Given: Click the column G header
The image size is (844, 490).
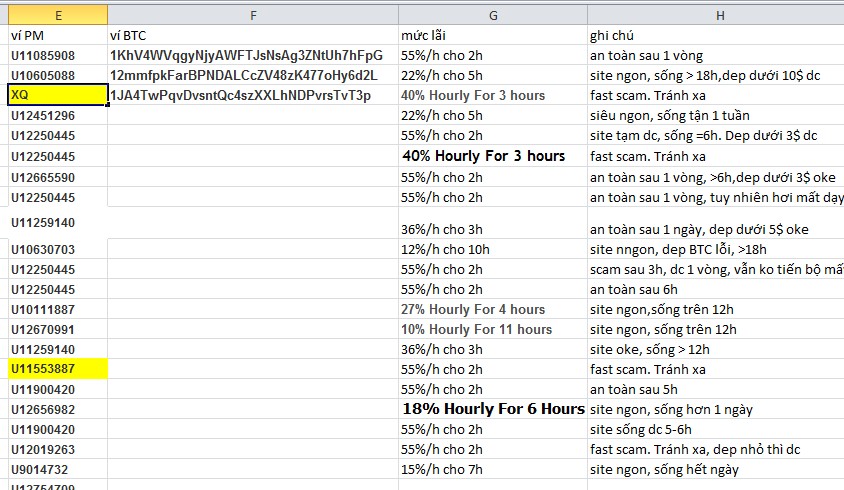Looking at the screenshot, I should tap(492, 14).
